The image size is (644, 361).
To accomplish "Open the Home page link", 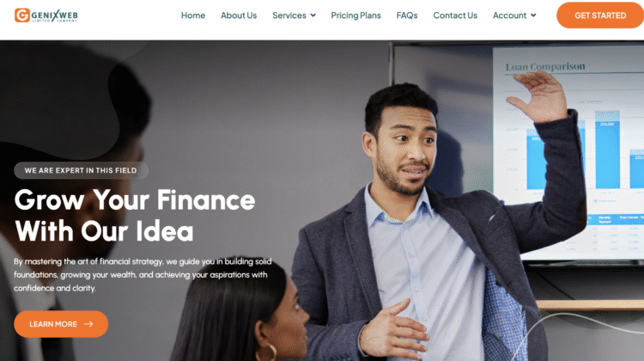I will pyautogui.click(x=193, y=15).
